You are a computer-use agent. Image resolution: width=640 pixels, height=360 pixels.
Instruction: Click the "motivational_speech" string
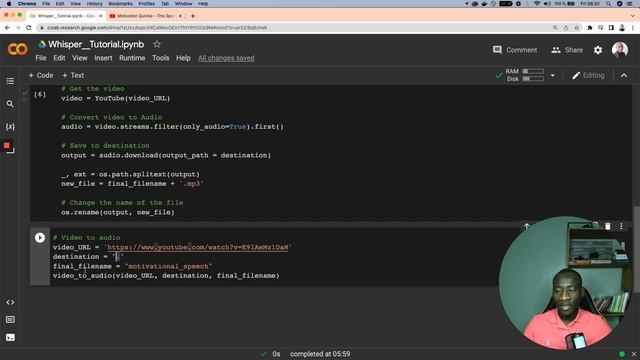[168, 267]
